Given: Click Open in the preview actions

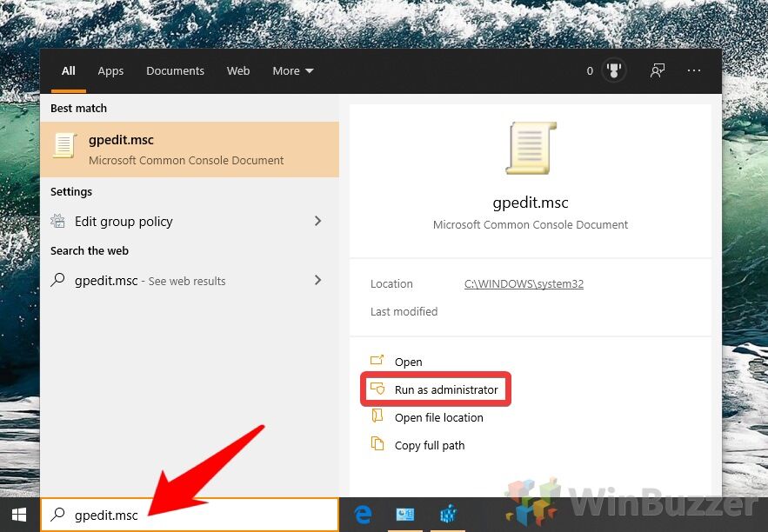Looking at the screenshot, I should tap(408, 362).
